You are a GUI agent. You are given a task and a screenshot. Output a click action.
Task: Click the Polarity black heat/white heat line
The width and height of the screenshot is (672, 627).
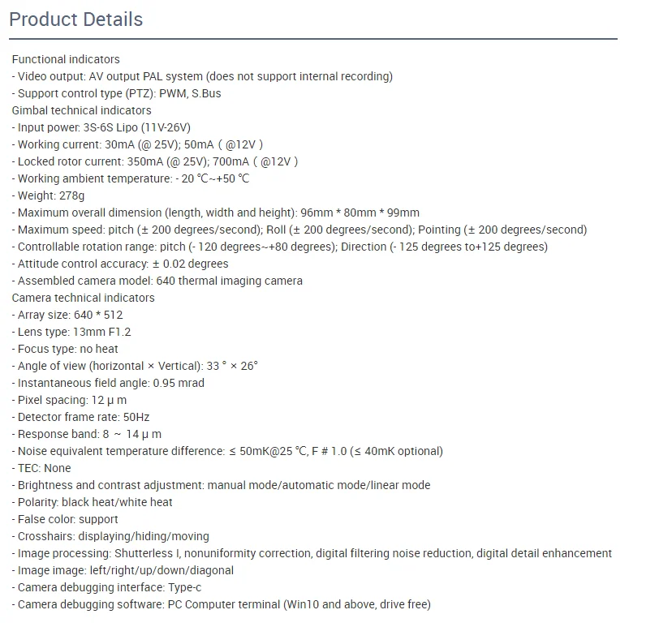(92, 502)
